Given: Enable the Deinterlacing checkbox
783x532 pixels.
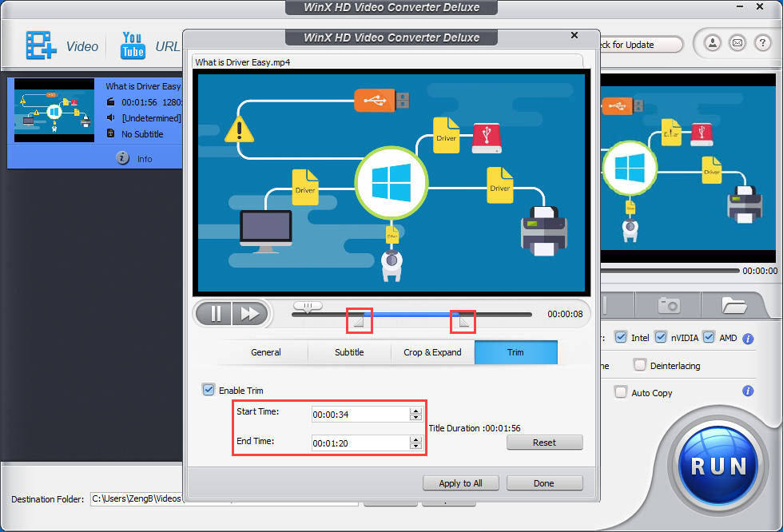Looking at the screenshot, I should coord(640,365).
